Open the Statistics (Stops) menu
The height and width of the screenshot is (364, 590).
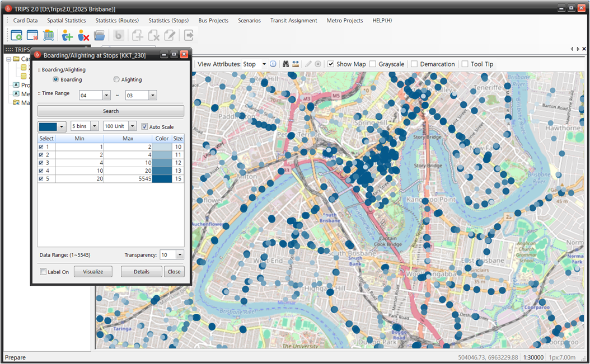click(x=168, y=21)
